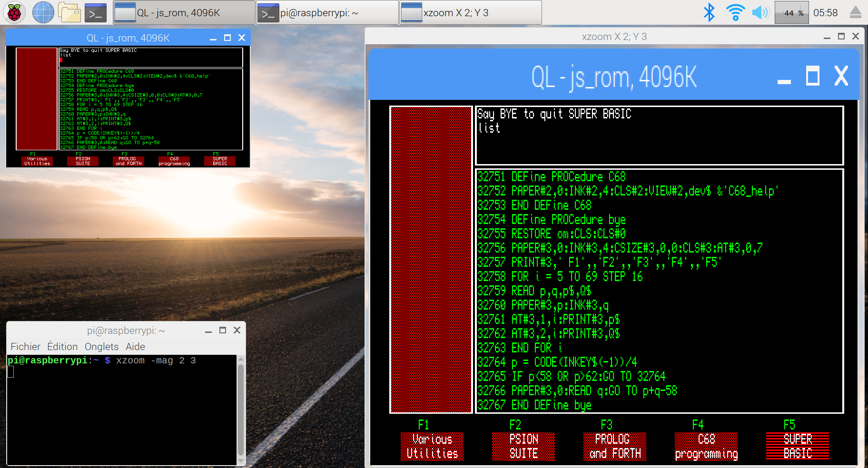Open the Fichier menu in the terminal
Image resolution: width=868 pixels, height=468 pixels.
[26, 347]
